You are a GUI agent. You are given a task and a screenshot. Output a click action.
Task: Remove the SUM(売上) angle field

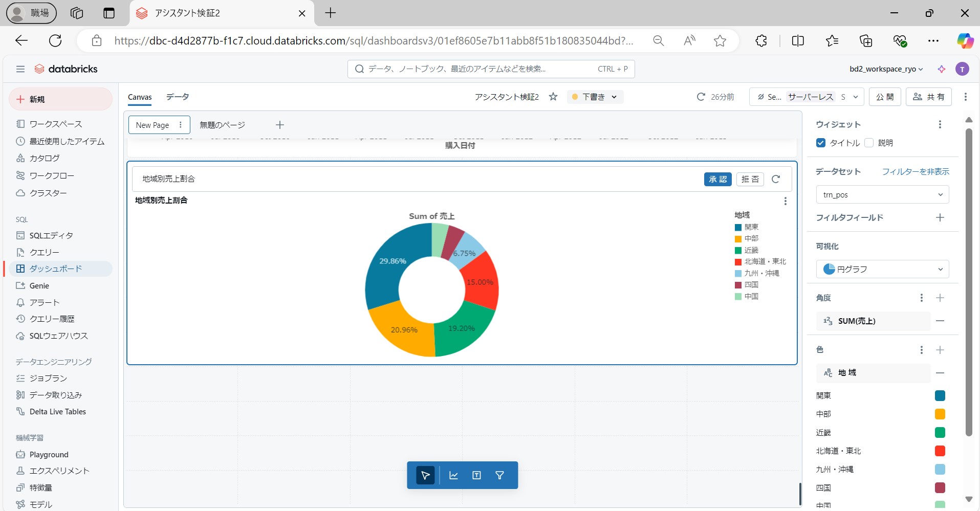tap(940, 321)
